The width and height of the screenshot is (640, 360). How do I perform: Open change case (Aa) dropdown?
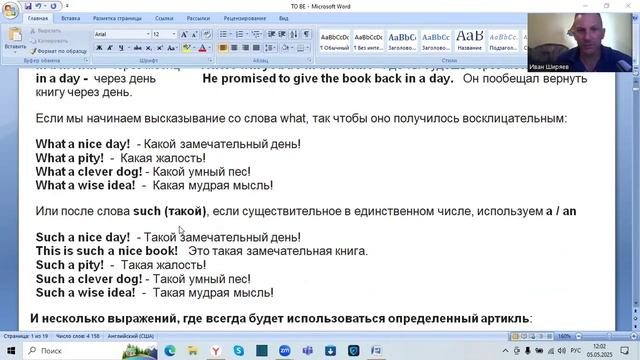[172, 48]
